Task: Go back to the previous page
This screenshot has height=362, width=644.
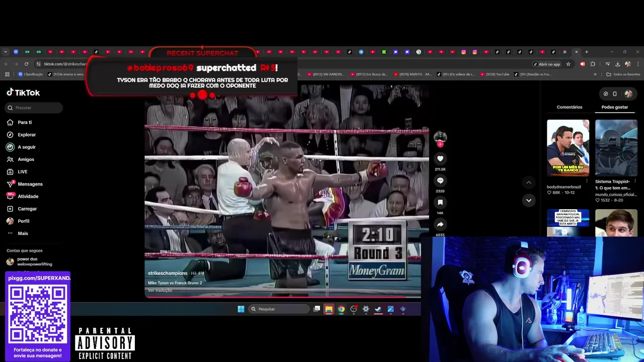Action: (x=6, y=64)
